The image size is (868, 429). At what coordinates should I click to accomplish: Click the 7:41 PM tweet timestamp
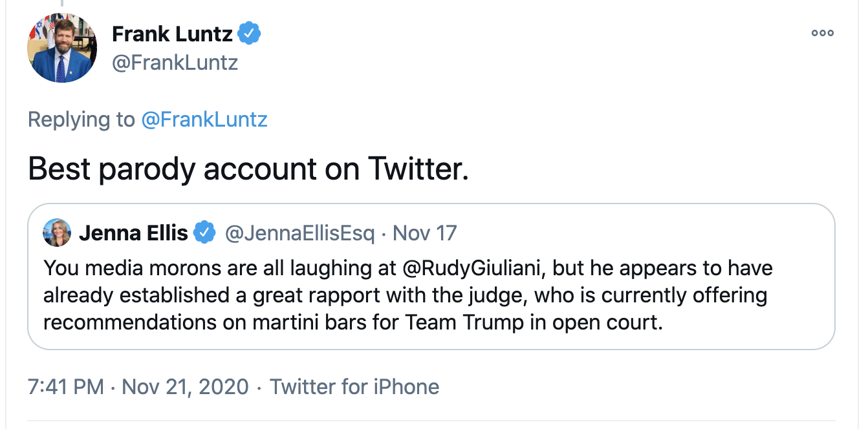tap(65, 387)
